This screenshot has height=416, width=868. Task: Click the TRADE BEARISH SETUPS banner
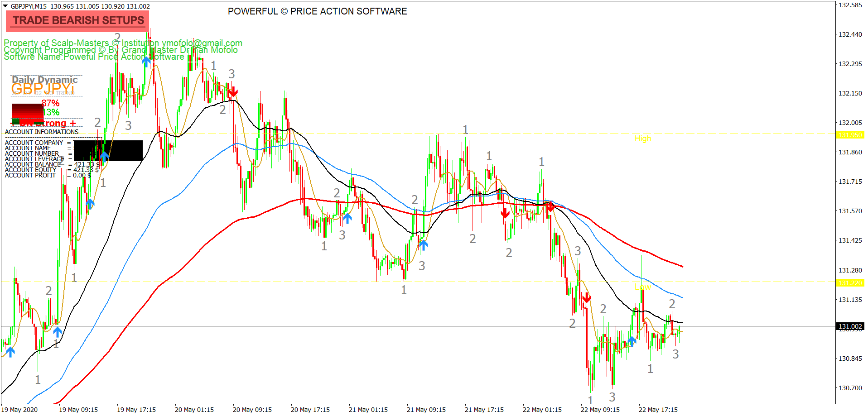pyautogui.click(x=77, y=20)
